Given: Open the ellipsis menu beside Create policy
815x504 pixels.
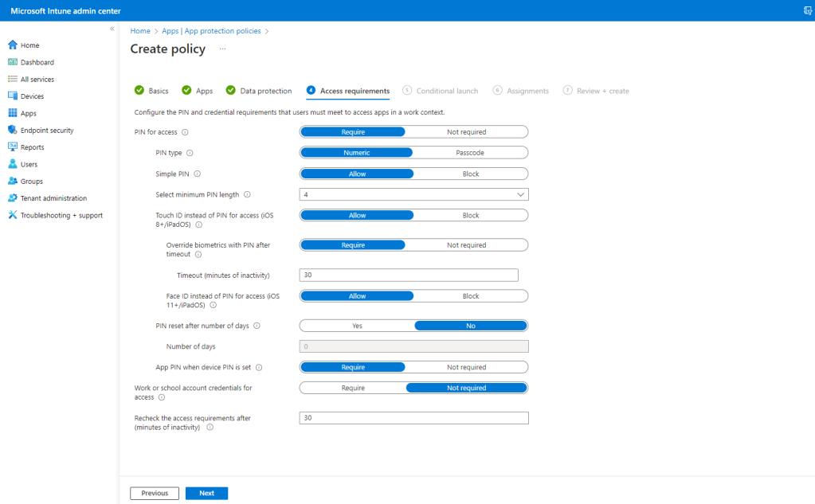Looking at the screenshot, I should (x=222, y=49).
